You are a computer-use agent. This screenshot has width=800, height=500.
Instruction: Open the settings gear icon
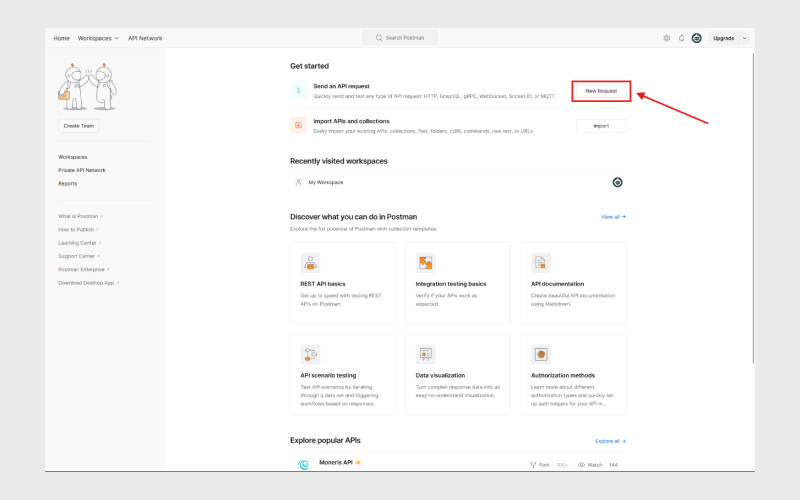pyautogui.click(x=667, y=38)
